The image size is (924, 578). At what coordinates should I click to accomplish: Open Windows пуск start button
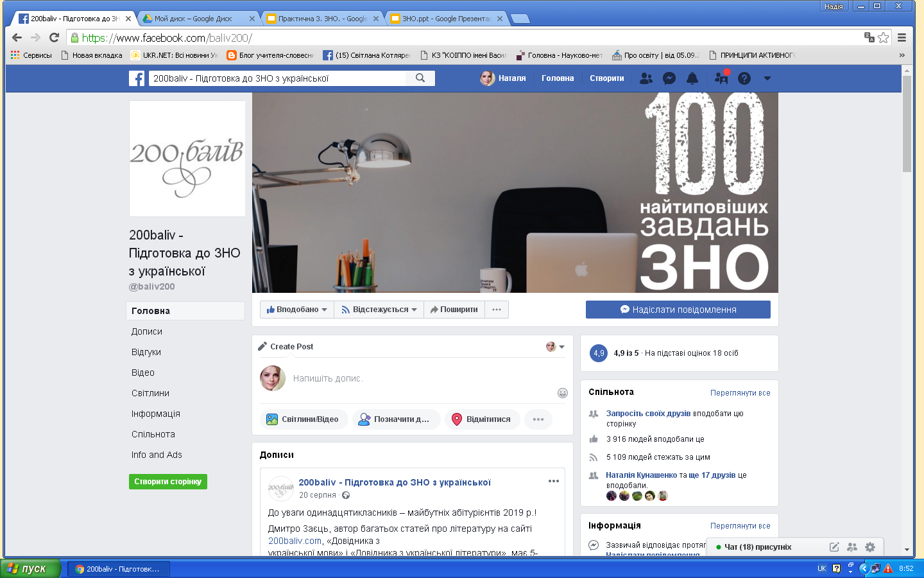pyautogui.click(x=30, y=568)
